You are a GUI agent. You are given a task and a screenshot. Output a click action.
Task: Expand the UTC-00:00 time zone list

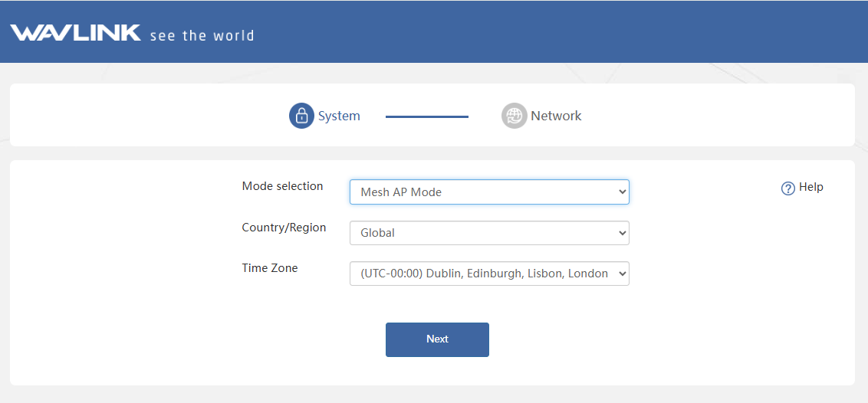click(x=489, y=273)
